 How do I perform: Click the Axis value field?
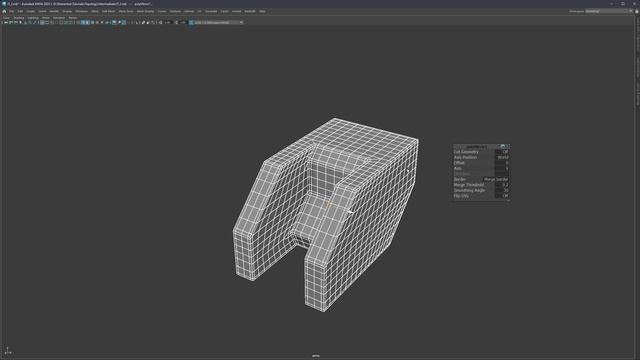point(502,168)
